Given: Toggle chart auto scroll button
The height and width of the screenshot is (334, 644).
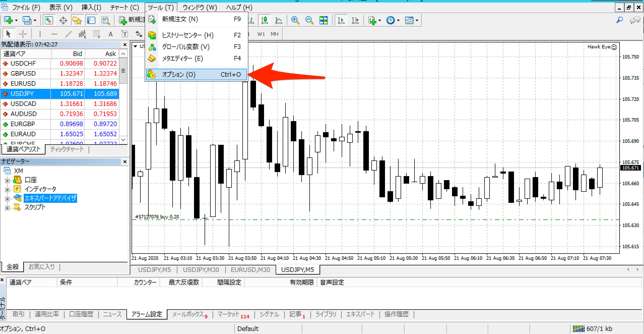Looking at the screenshot, I should coord(341,20).
